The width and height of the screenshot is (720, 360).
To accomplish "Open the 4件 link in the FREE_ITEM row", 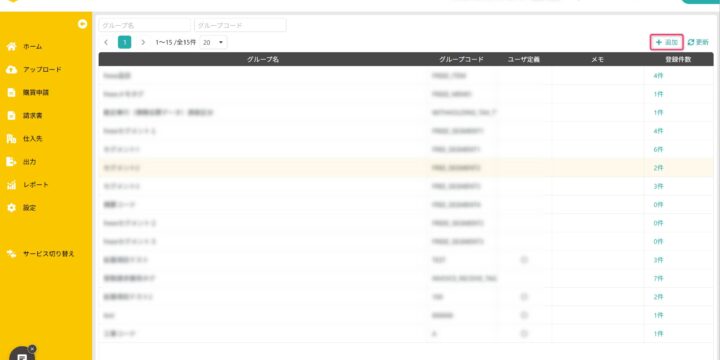I will point(658,76).
